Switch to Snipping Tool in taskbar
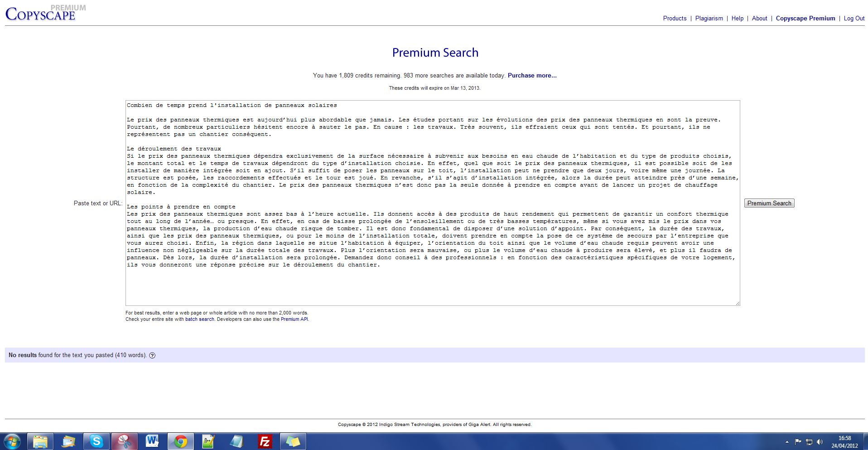868x450 pixels. pyautogui.click(x=125, y=441)
